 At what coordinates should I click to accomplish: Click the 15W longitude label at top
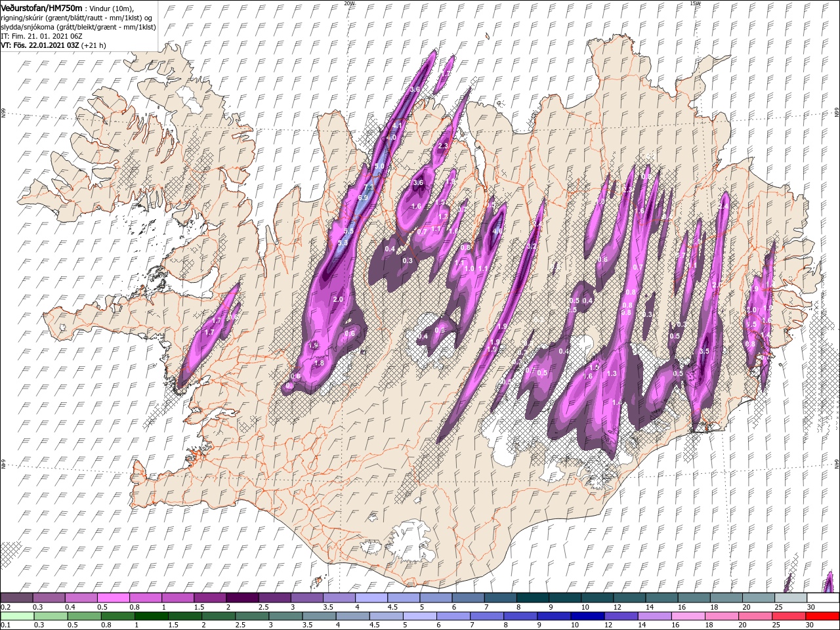point(696,3)
